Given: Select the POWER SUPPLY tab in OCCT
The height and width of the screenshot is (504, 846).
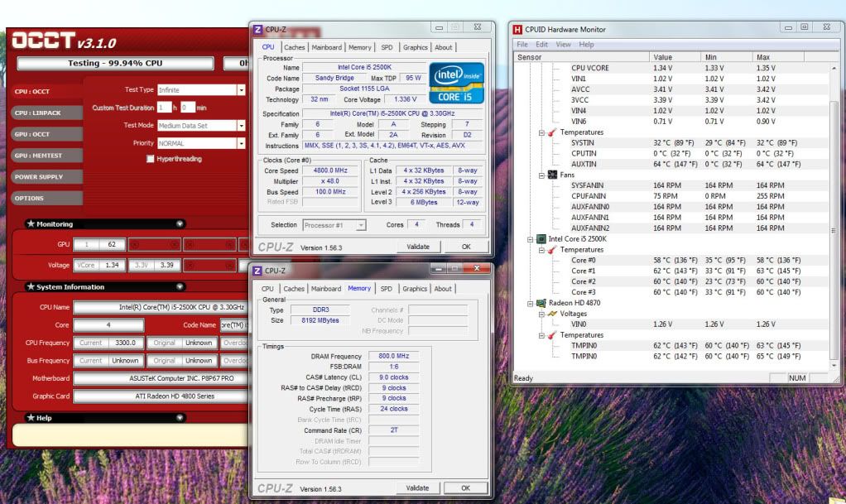Looking at the screenshot, I should 46,177.
